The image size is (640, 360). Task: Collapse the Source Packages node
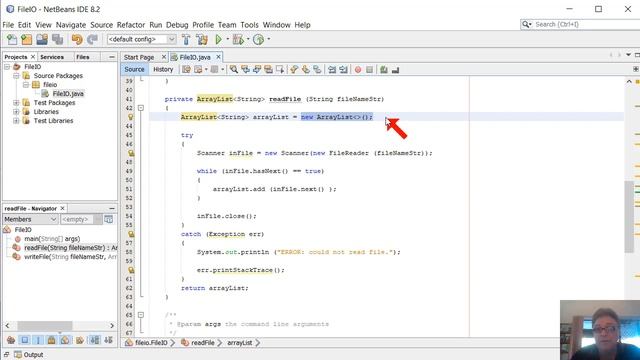tap(16, 76)
